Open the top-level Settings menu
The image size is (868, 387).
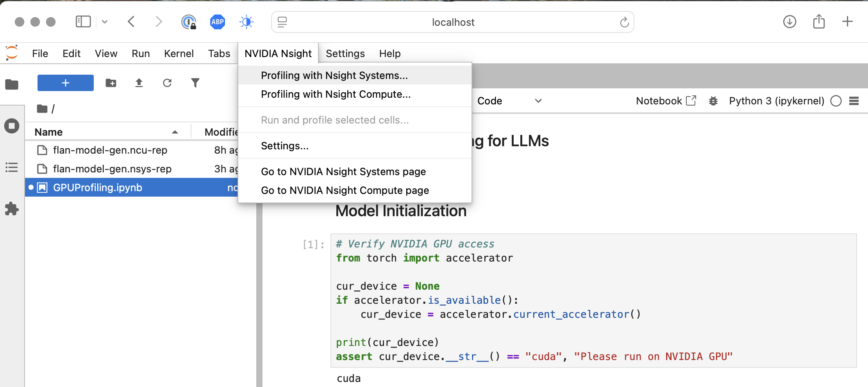(x=345, y=54)
